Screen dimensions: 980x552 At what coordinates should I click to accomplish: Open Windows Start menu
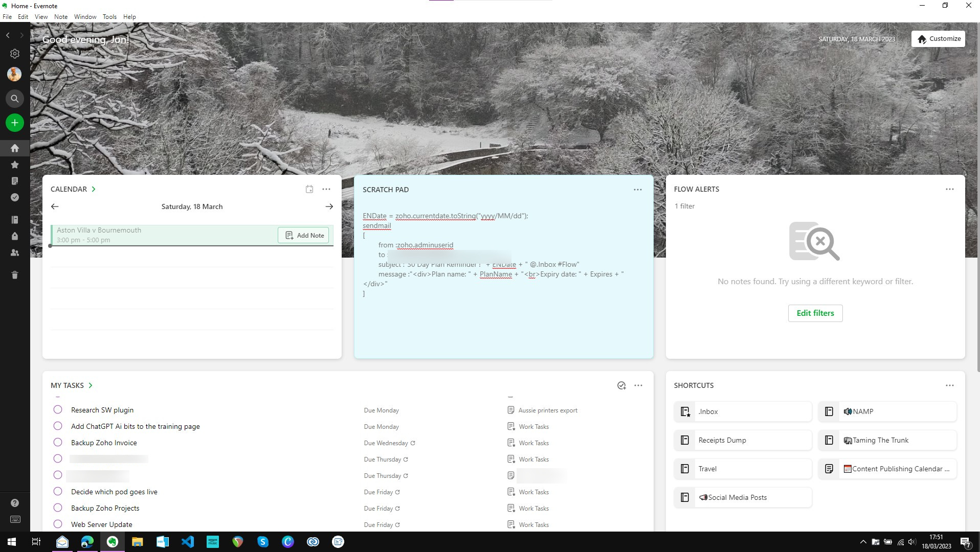[x=12, y=542]
